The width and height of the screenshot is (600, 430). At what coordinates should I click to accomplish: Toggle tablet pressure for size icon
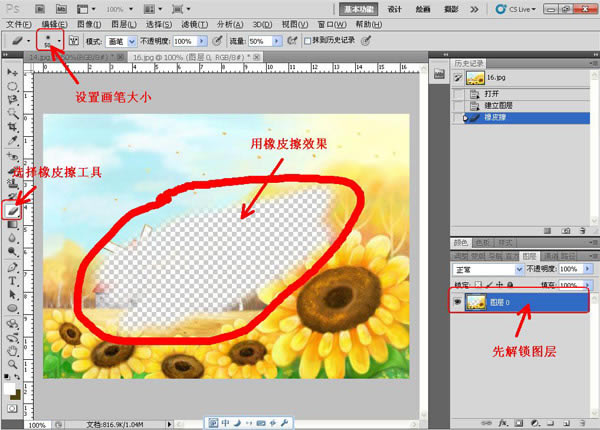click(x=366, y=41)
